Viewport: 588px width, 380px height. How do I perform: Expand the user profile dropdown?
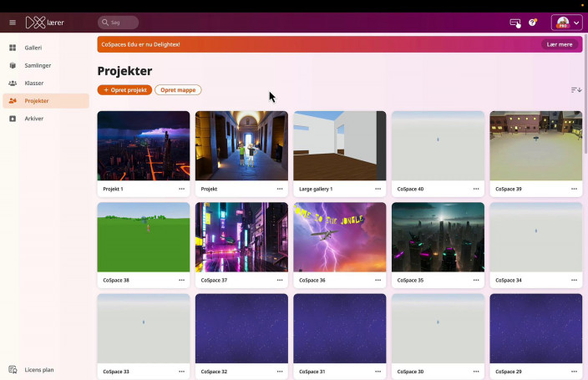coord(567,23)
